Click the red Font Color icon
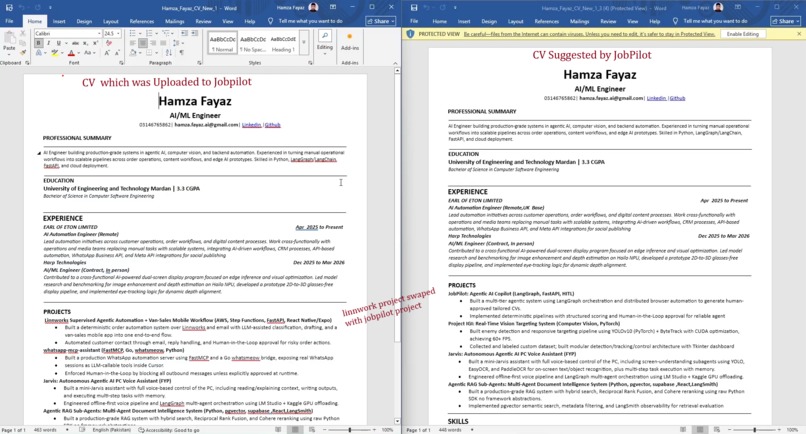This screenshot has height=434, width=806. point(71,53)
